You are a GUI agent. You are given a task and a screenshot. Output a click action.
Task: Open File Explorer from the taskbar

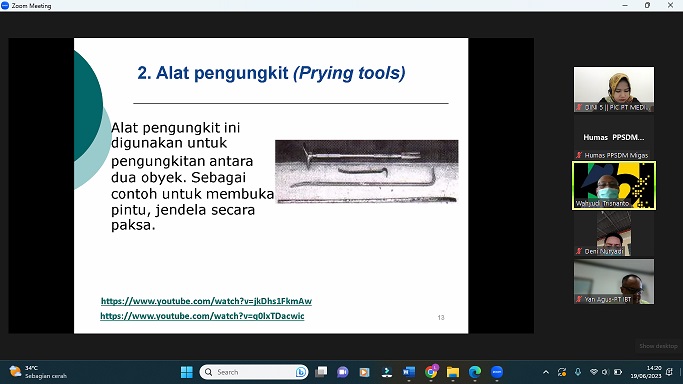(453, 372)
